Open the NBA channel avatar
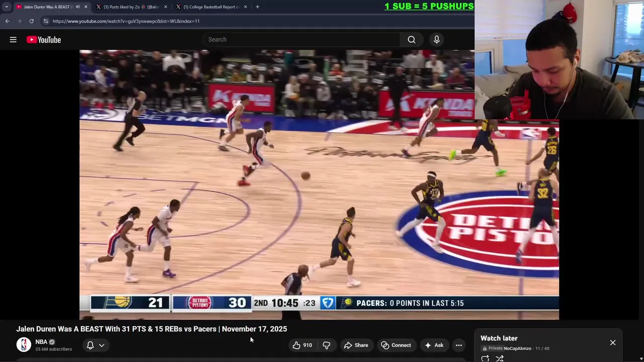The height and width of the screenshot is (362, 644). (x=24, y=345)
